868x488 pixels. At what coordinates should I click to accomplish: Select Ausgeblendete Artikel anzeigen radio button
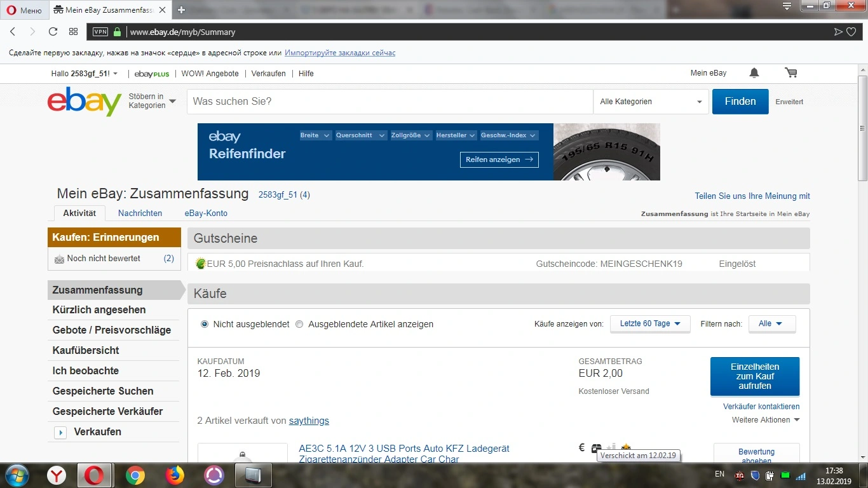pos(299,324)
